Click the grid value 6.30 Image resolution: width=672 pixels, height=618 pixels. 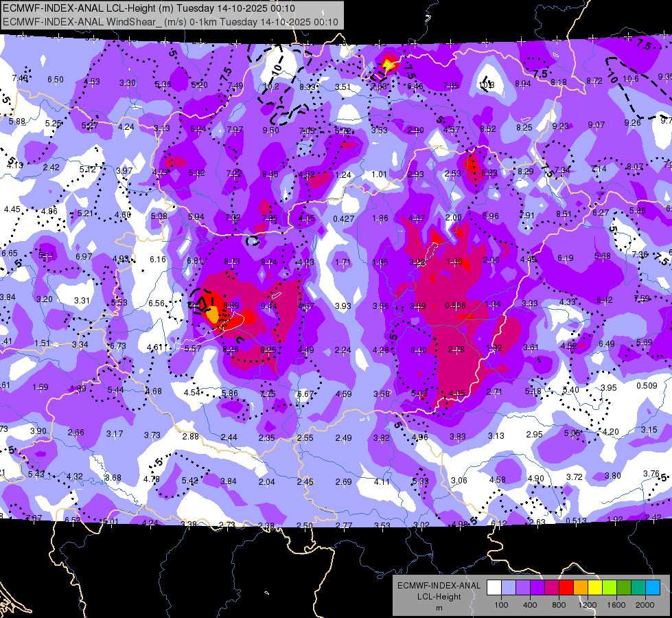[419, 350]
